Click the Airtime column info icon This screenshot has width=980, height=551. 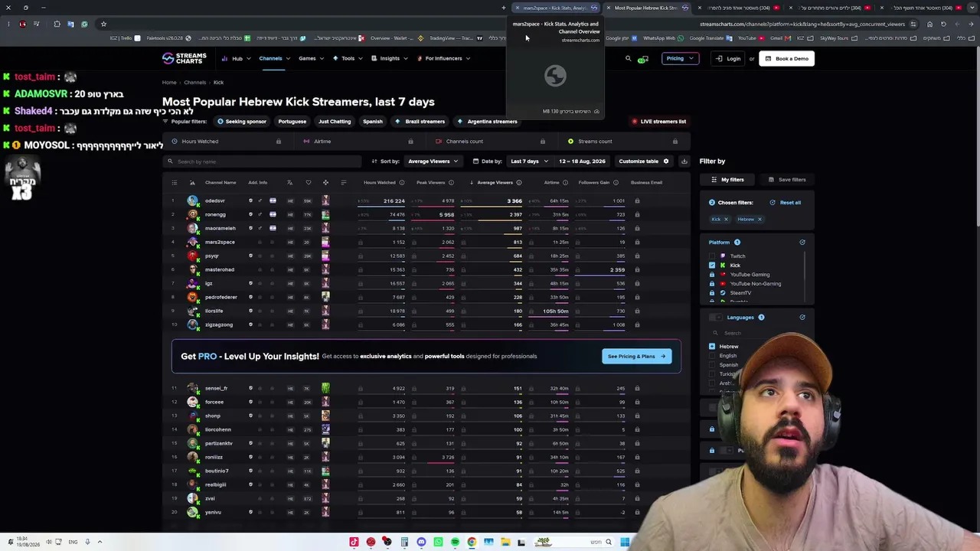click(x=565, y=182)
